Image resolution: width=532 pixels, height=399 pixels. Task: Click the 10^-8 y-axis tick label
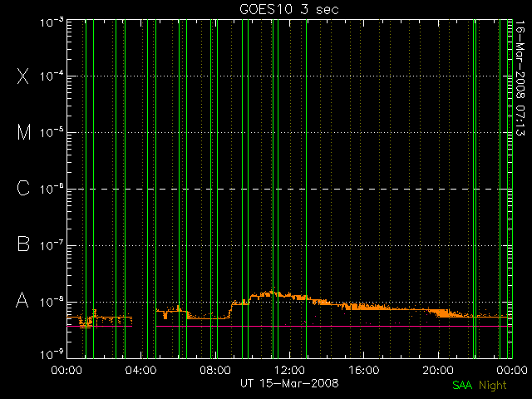tap(52, 302)
